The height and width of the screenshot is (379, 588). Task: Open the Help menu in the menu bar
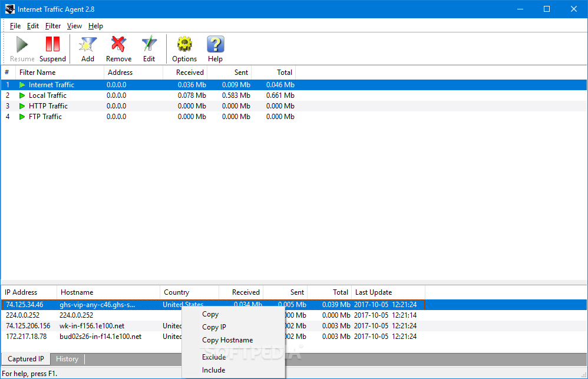[x=95, y=26]
